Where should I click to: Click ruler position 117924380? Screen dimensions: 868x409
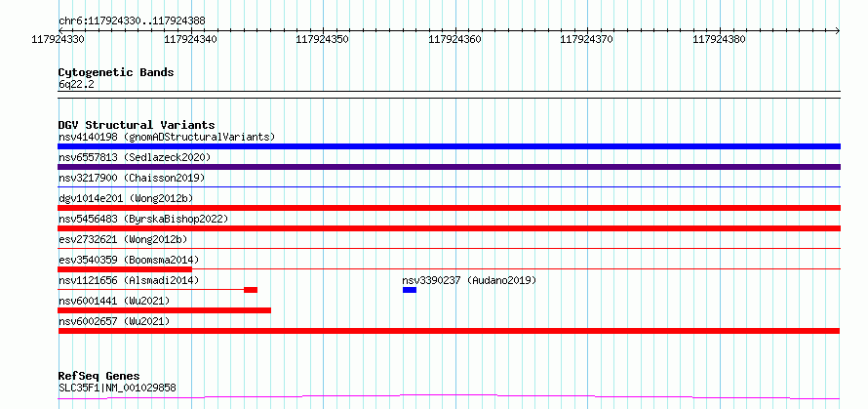pos(719,39)
